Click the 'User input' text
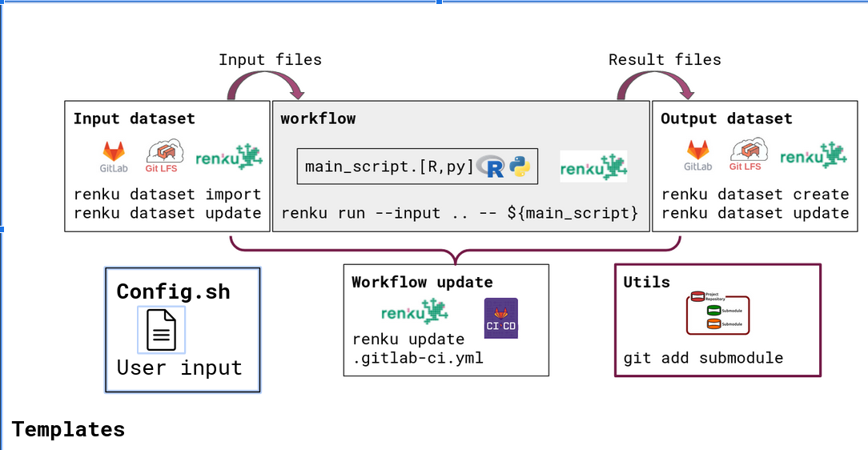This screenshot has height=450, width=868. tap(179, 368)
